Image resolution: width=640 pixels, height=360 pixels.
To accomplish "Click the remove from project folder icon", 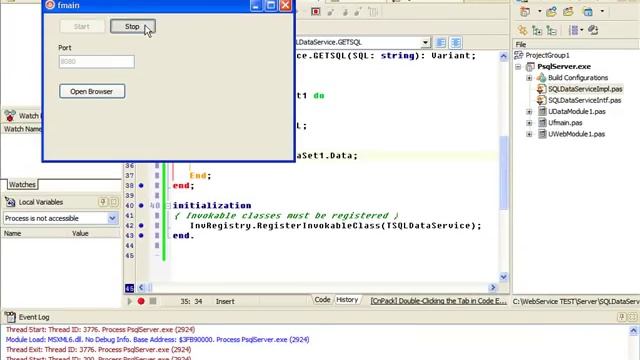I will [568, 12].
